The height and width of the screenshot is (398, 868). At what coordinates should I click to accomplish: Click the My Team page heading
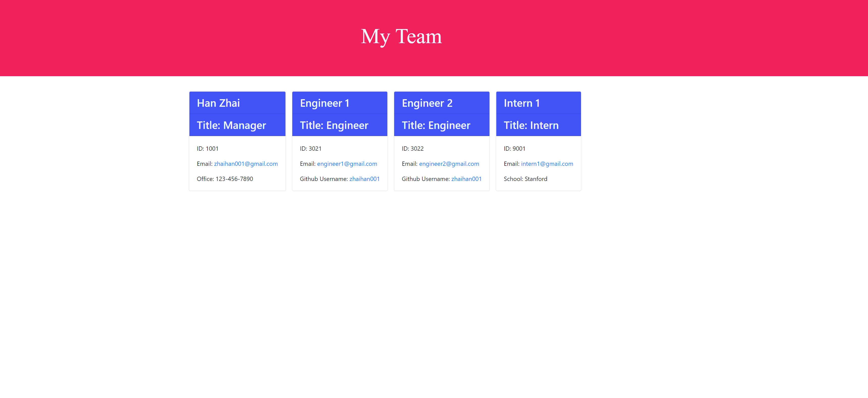[401, 36]
